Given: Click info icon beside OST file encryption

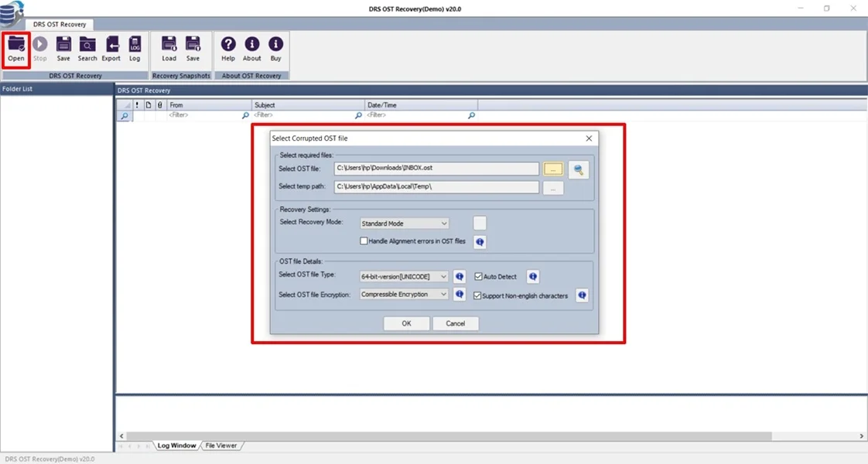Looking at the screenshot, I should pos(460,294).
